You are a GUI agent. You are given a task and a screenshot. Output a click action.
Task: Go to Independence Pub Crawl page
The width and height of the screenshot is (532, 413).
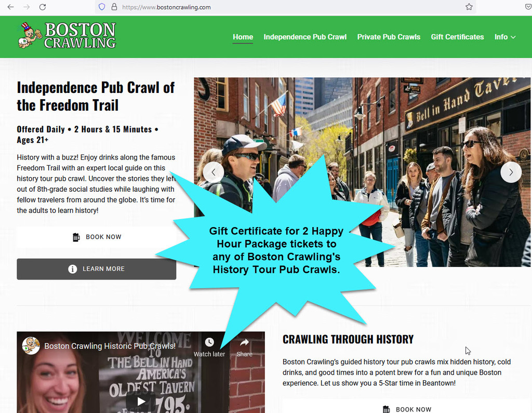[x=305, y=37]
